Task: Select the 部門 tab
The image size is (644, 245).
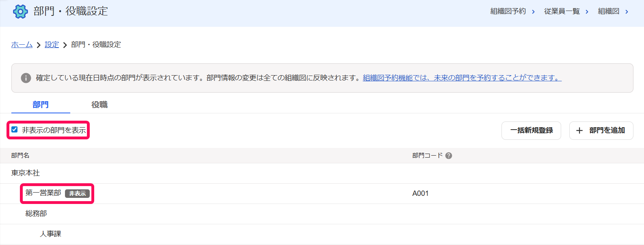Action: (41, 105)
